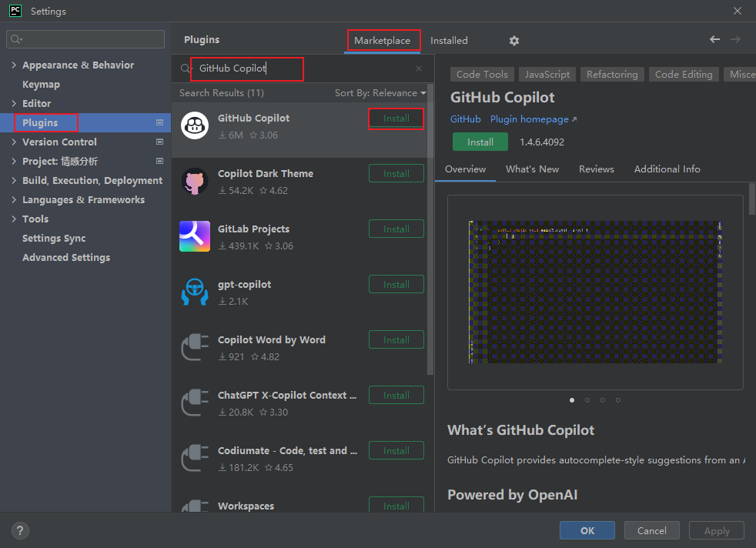Open the What's New tab

tap(532, 169)
